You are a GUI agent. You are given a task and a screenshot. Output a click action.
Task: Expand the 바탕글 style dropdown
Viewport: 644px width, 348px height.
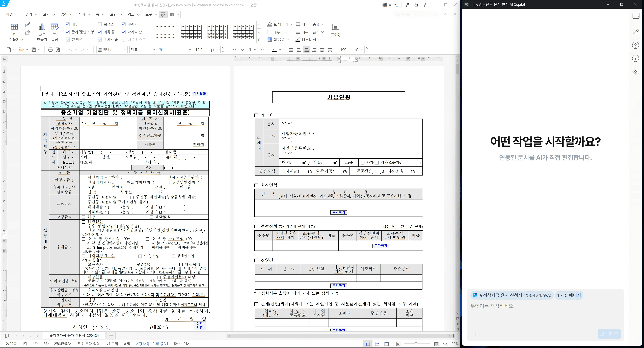[125, 50]
